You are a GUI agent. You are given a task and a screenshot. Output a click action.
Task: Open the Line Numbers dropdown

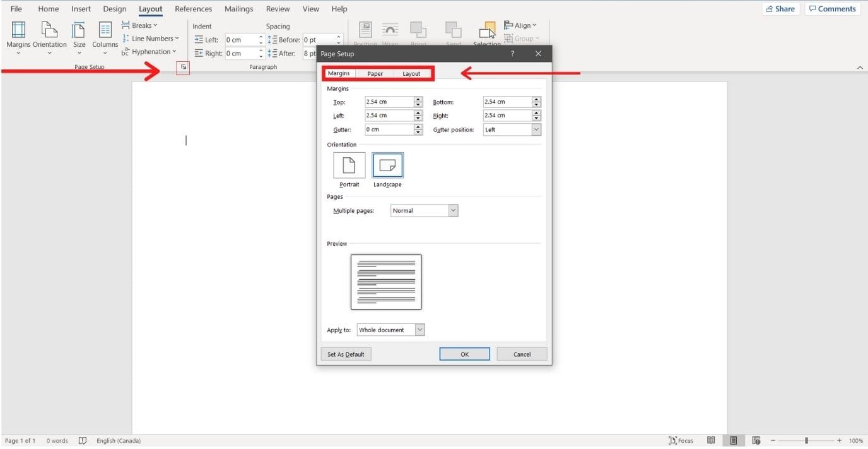tap(151, 39)
